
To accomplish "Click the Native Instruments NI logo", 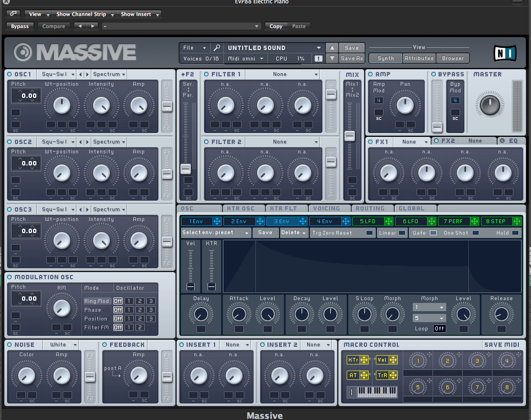I will [x=505, y=53].
